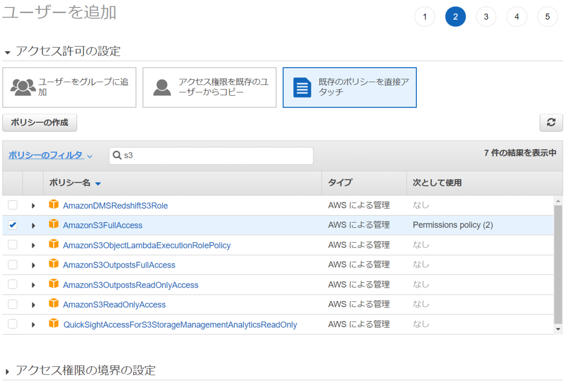
Task: Click the refresh policies icon button
Action: [551, 123]
